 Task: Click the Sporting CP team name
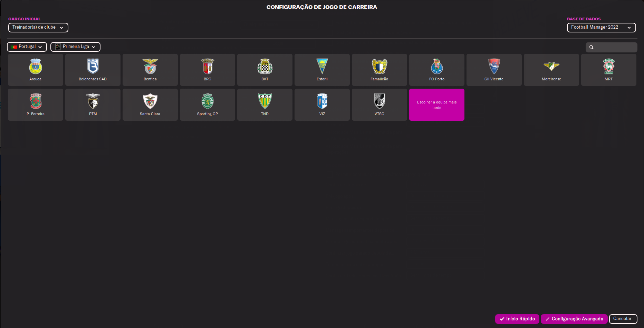click(x=208, y=114)
